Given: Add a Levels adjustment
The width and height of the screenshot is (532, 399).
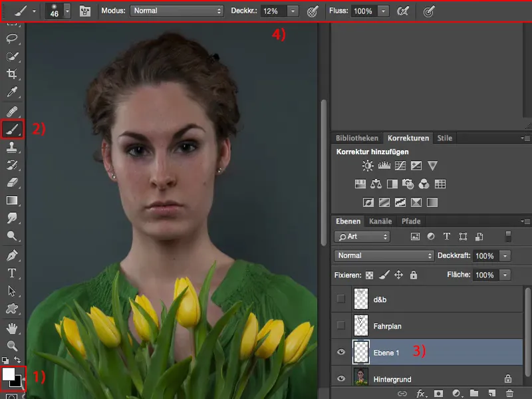Looking at the screenshot, I should coord(384,166).
